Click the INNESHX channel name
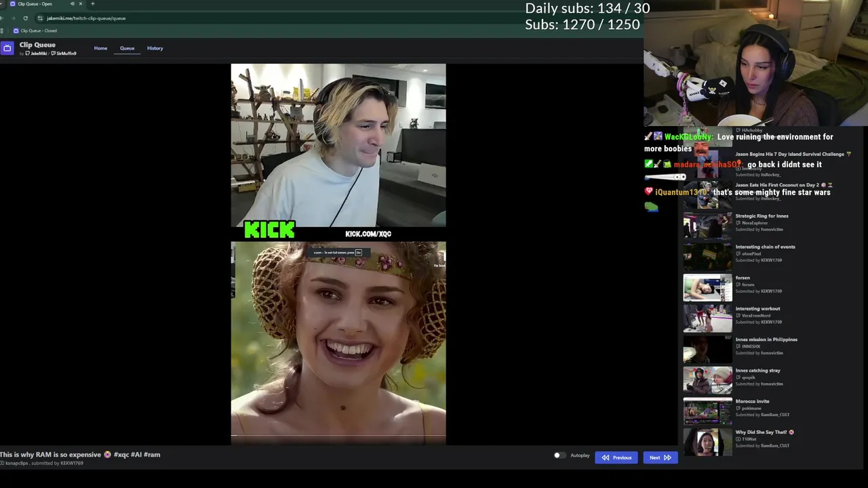This screenshot has height=488, width=868. [751, 346]
